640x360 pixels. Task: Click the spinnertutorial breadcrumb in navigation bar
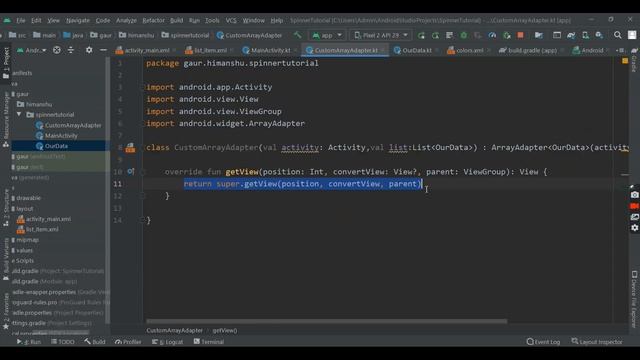tap(185, 36)
